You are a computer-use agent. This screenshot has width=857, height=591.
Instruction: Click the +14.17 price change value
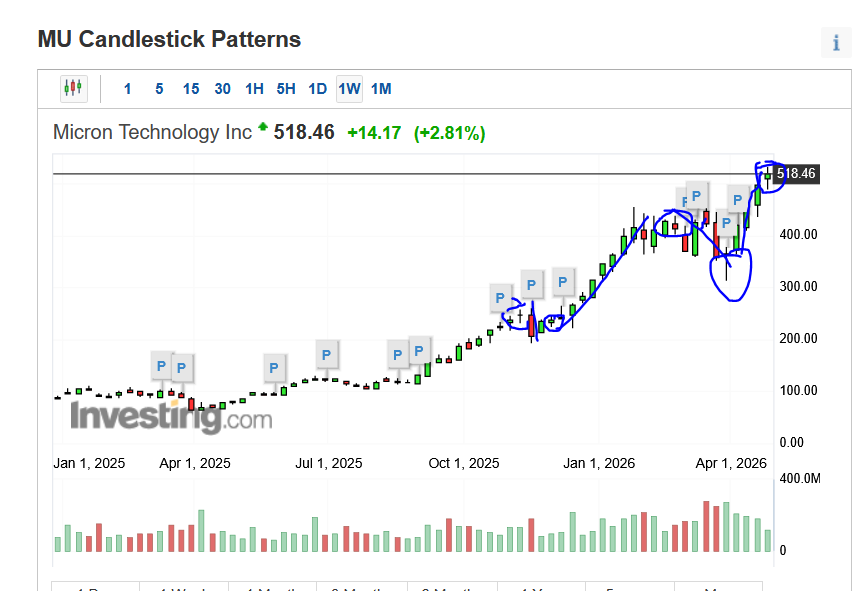click(374, 133)
